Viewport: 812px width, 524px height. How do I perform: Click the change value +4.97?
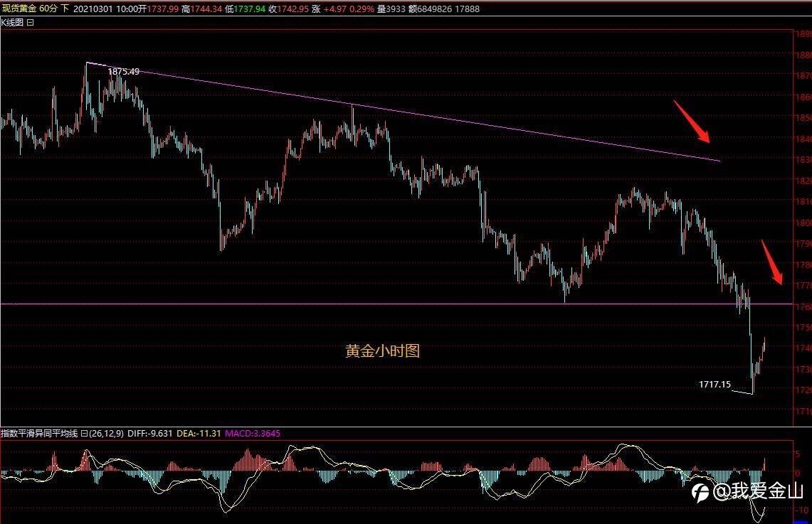(335, 9)
